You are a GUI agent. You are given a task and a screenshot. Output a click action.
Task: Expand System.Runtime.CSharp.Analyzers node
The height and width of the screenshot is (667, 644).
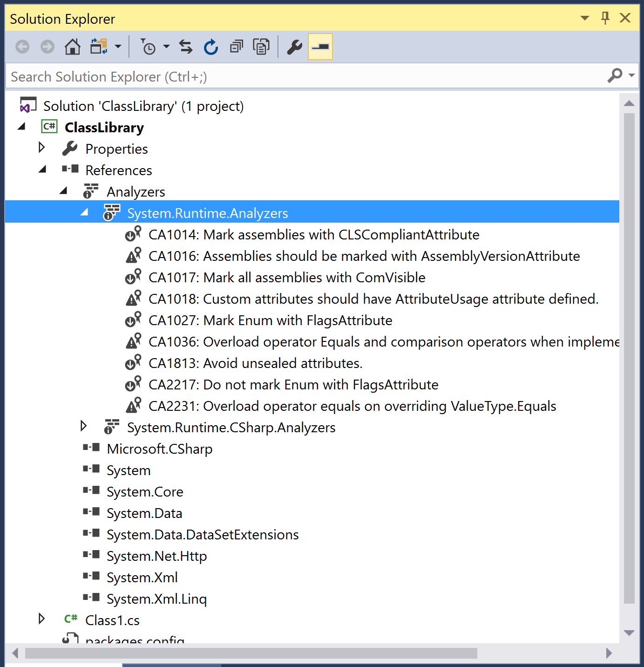[84, 426]
